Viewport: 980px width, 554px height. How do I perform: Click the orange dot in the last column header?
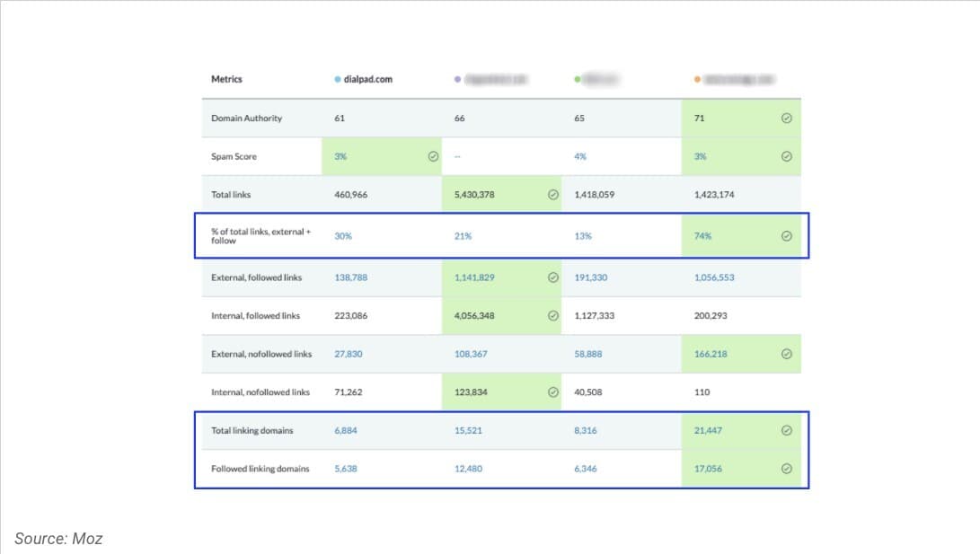pyautogui.click(x=697, y=80)
